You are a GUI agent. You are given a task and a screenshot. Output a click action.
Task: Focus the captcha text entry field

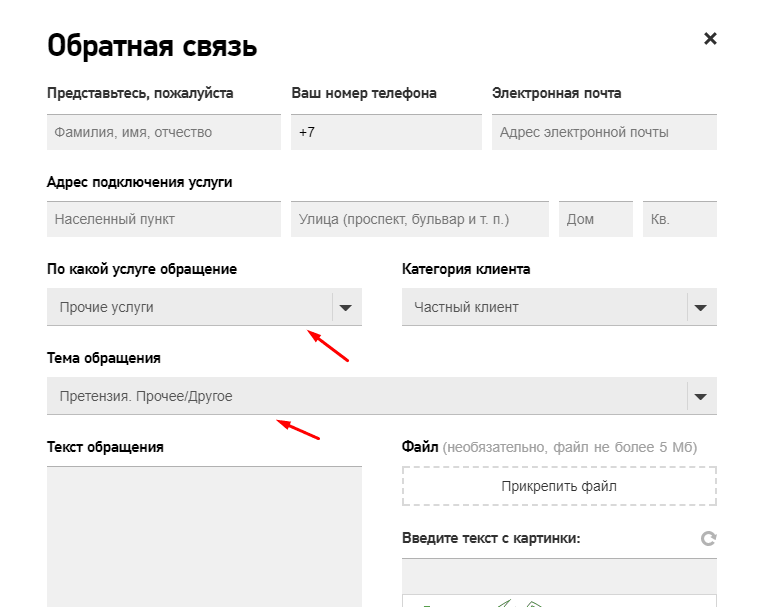coord(559,576)
